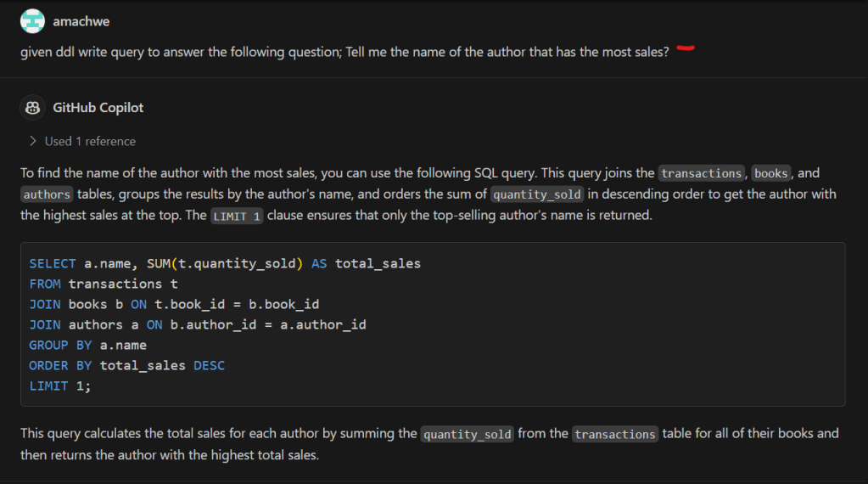Viewport: 868px width, 484px height.
Task: Click the inline "authors" code tag
Action: (47, 194)
